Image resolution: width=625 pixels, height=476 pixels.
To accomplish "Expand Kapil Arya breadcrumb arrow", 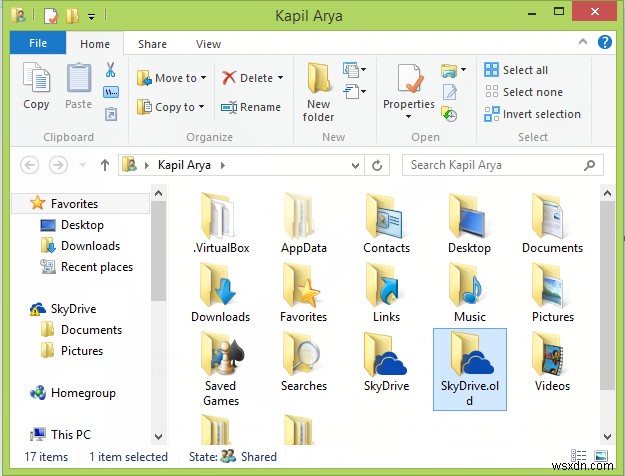I will click(222, 165).
